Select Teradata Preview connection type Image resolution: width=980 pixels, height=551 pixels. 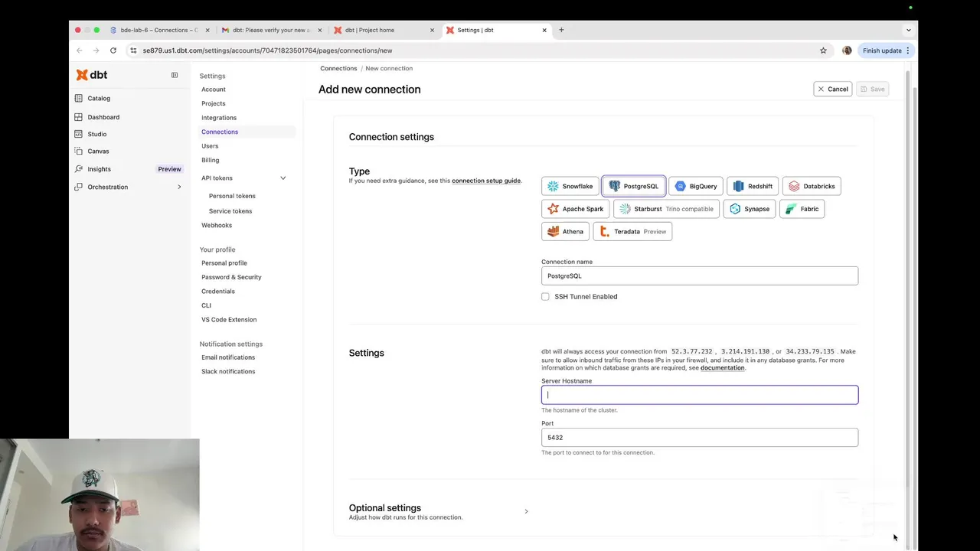[x=632, y=231]
